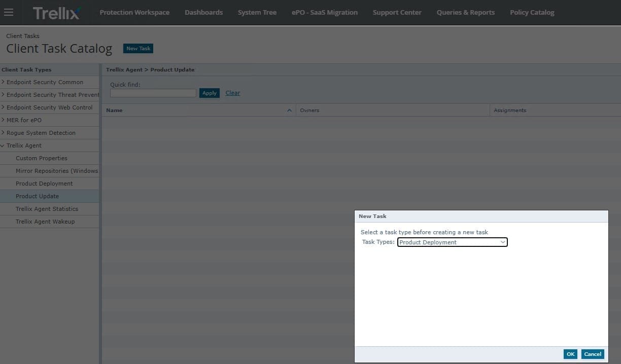Click the Name column sort arrow
The height and width of the screenshot is (364, 621).
pos(289,110)
